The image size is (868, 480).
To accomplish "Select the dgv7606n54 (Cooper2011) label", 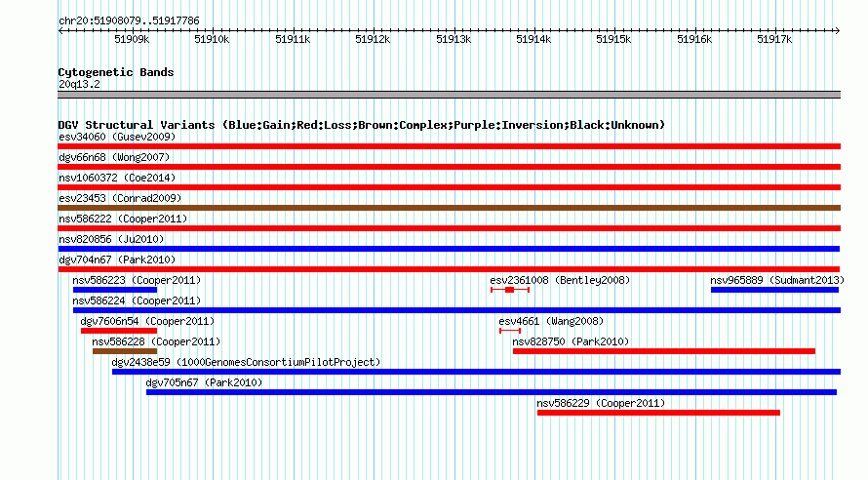I will pyautogui.click(x=147, y=321).
